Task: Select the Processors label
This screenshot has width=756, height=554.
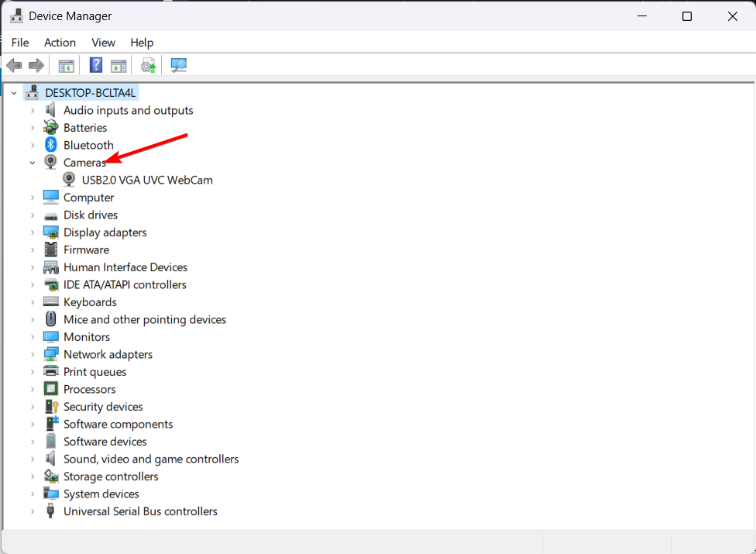Action: [90, 389]
